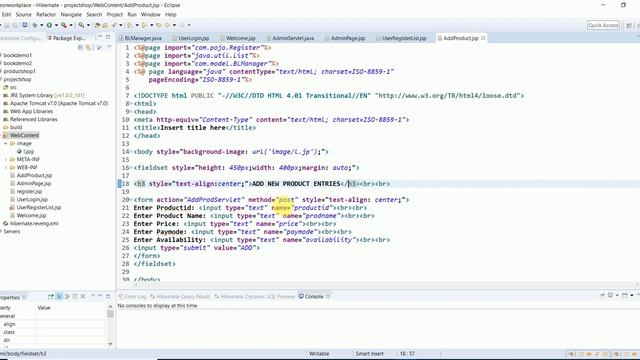
Task: Click the Quick Access search field
Action: pyautogui.click(x=603, y=25)
